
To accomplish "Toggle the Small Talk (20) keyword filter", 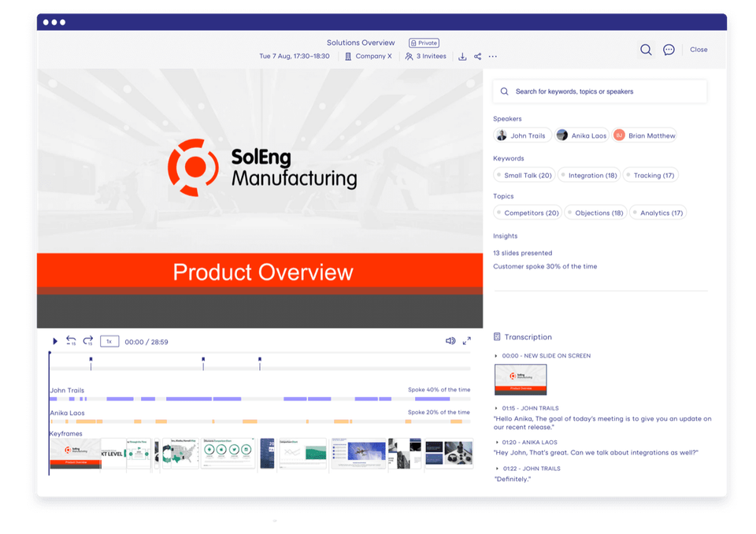I will (x=524, y=175).
